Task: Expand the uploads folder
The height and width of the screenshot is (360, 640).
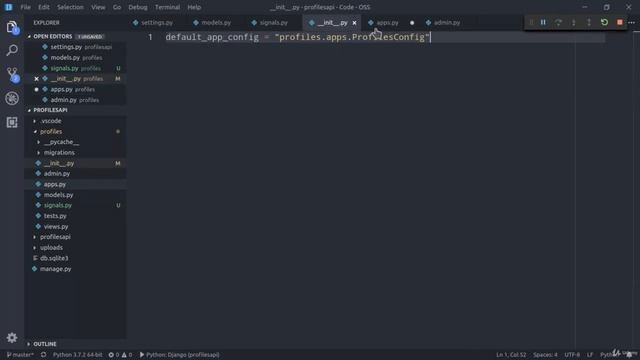Action: 51,248
